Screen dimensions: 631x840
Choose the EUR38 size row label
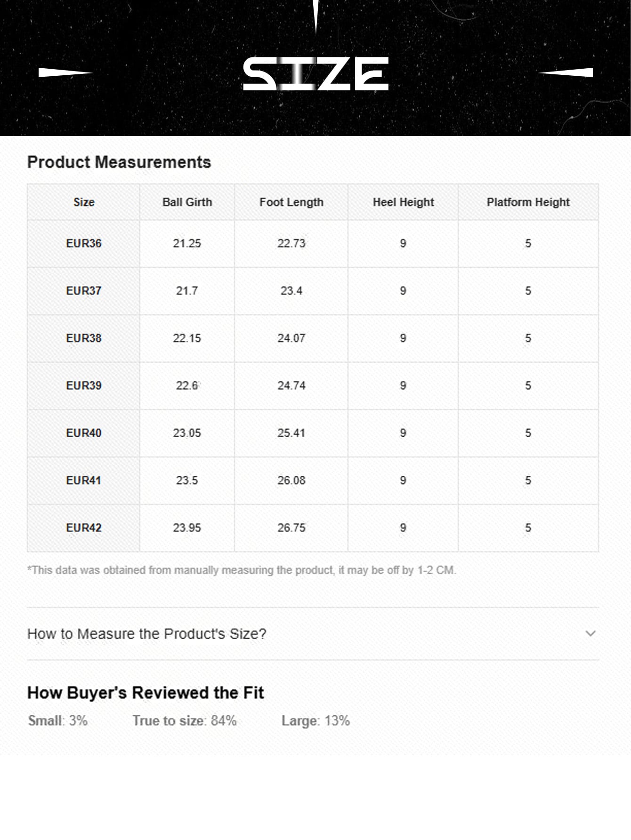[84, 338]
